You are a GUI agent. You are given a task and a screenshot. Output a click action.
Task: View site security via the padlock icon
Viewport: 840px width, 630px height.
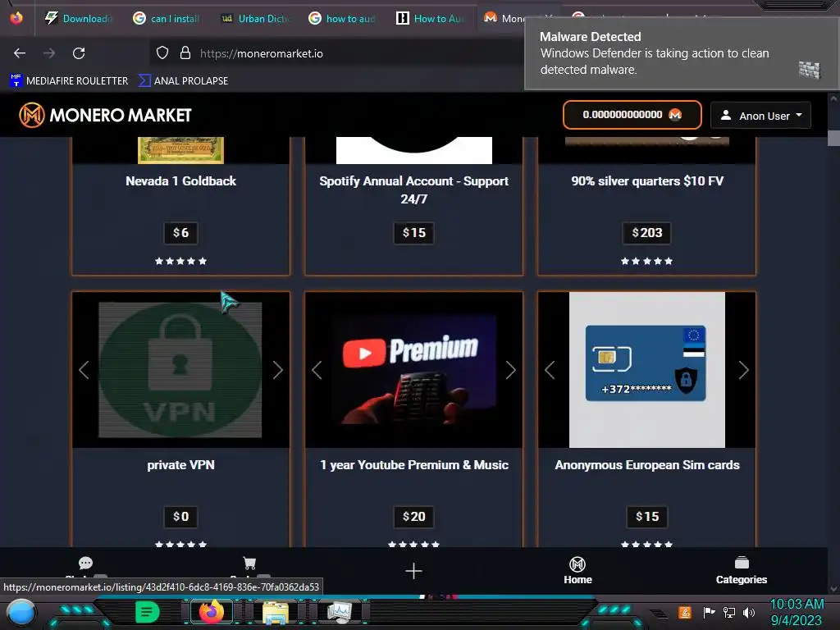[185, 53]
